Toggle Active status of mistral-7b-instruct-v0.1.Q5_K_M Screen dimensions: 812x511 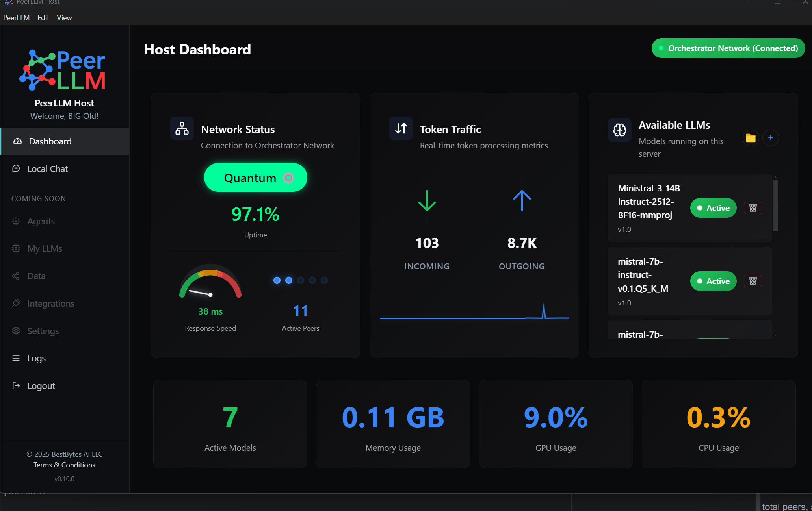[x=713, y=281]
